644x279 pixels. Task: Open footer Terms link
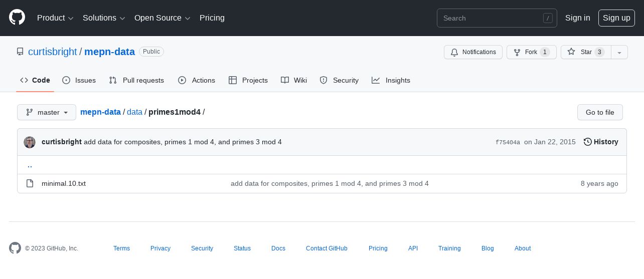[121, 248]
